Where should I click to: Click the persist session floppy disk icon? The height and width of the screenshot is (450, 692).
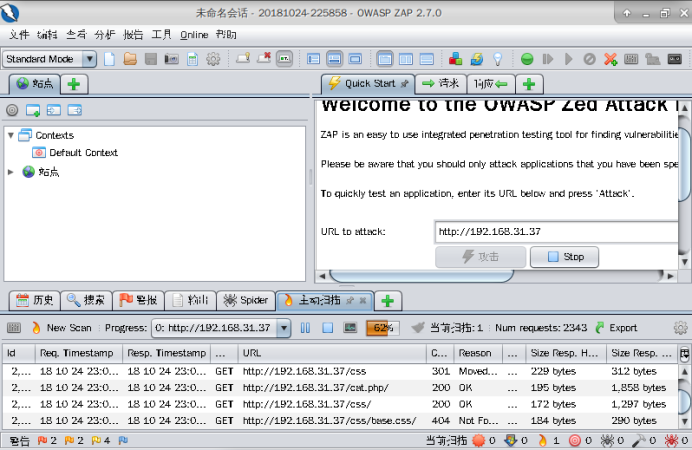point(150,59)
